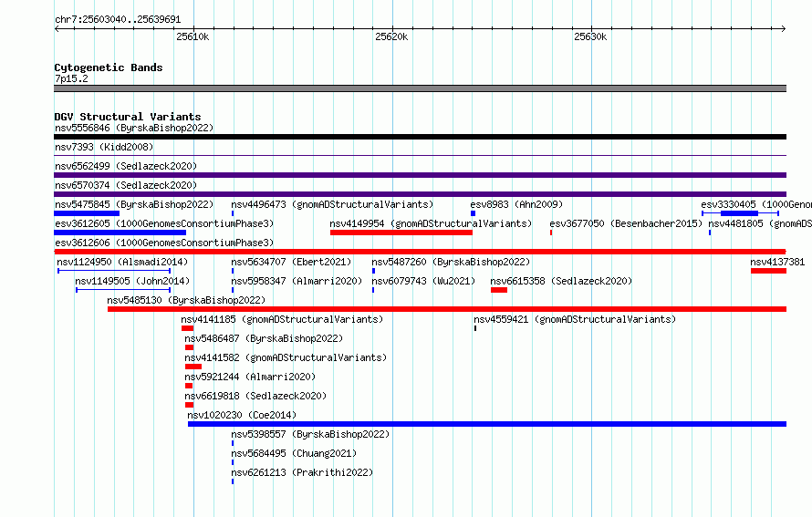Click the 25630k ruler label

tap(590, 36)
